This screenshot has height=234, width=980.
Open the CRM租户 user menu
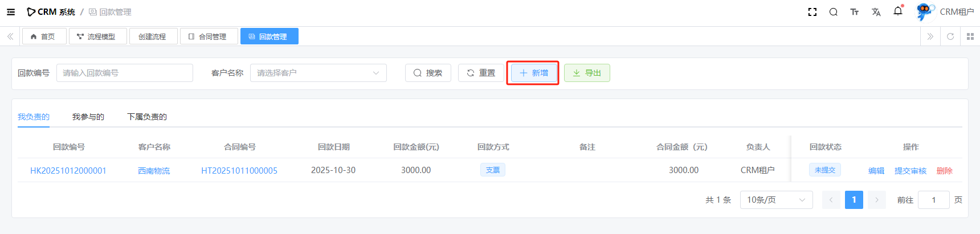(946, 12)
